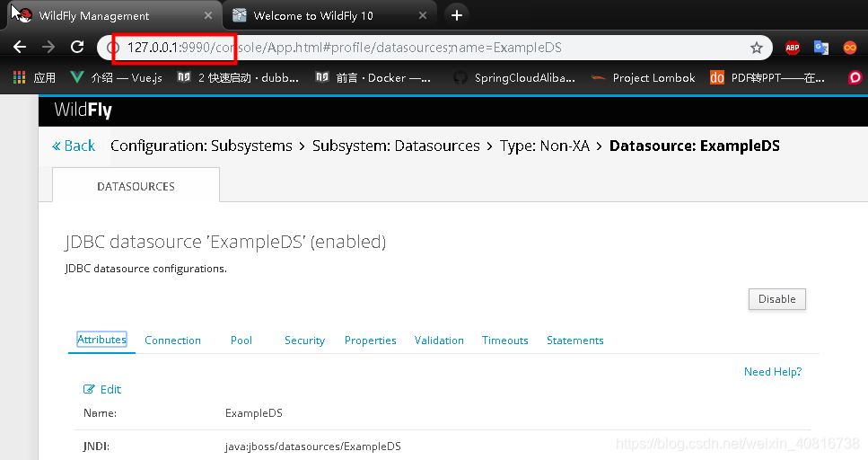Image resolution: width=868 pixels, height=460 pixels.
Task: Click the site info icon in address bar
Action: point(113,48)
